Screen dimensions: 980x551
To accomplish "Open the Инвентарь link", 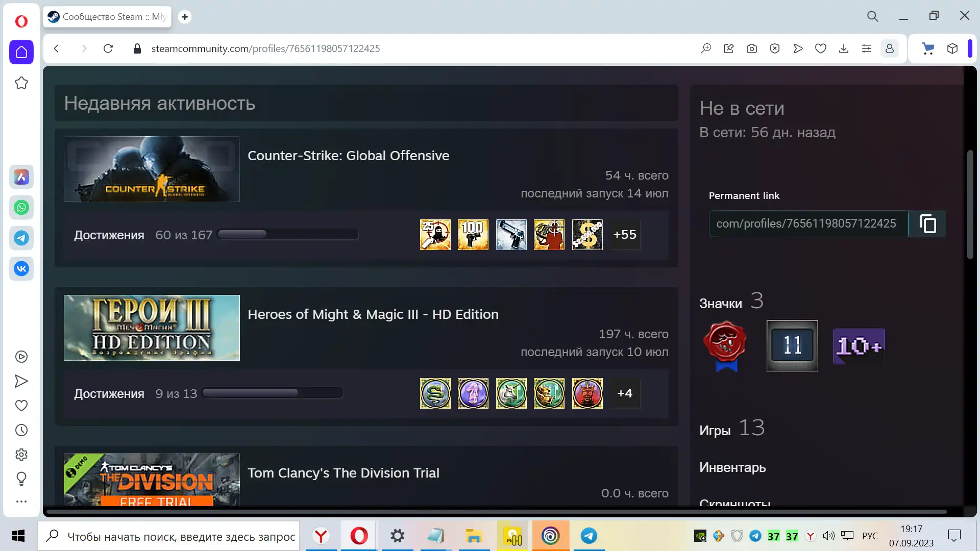I will click(x=732, y=467).
